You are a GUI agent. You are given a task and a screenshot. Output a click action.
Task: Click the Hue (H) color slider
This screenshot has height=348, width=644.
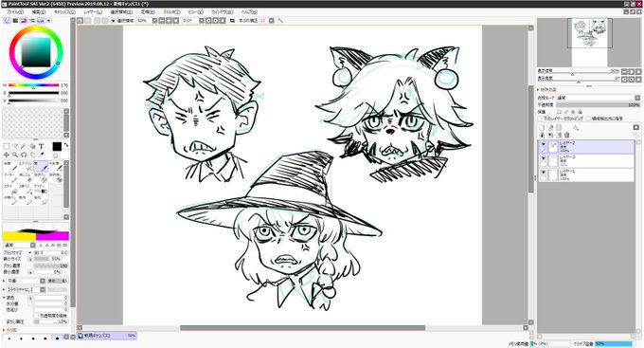[x=34, y=85]
